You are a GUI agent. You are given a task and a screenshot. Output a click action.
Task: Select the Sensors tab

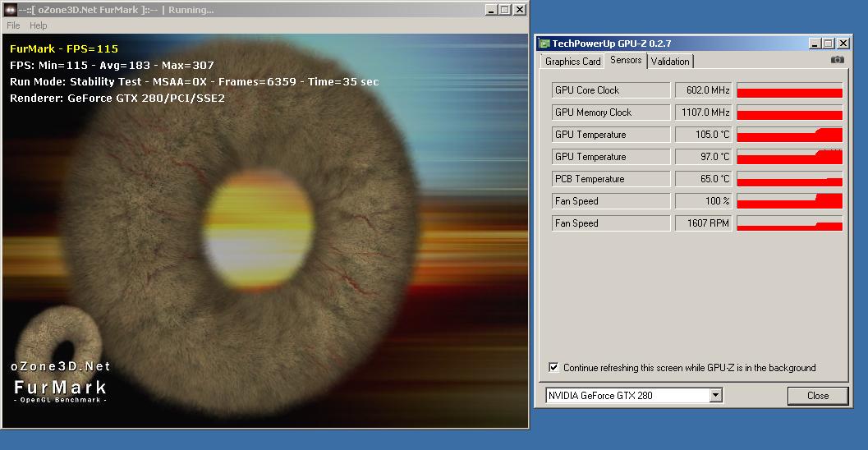pyautogui.click(x=626, y=60)
